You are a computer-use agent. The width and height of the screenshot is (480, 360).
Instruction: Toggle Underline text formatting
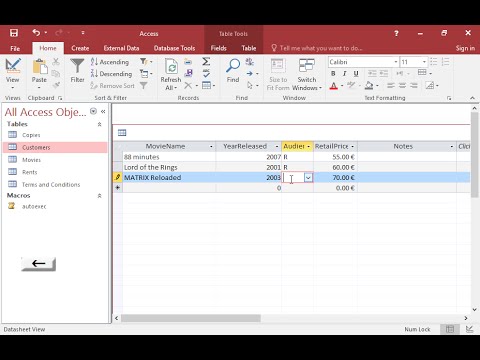tap(356, 74)
